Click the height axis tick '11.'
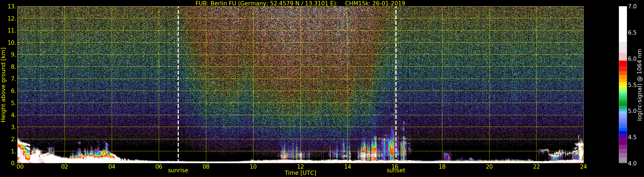644x177 pixels. (12, 31)
